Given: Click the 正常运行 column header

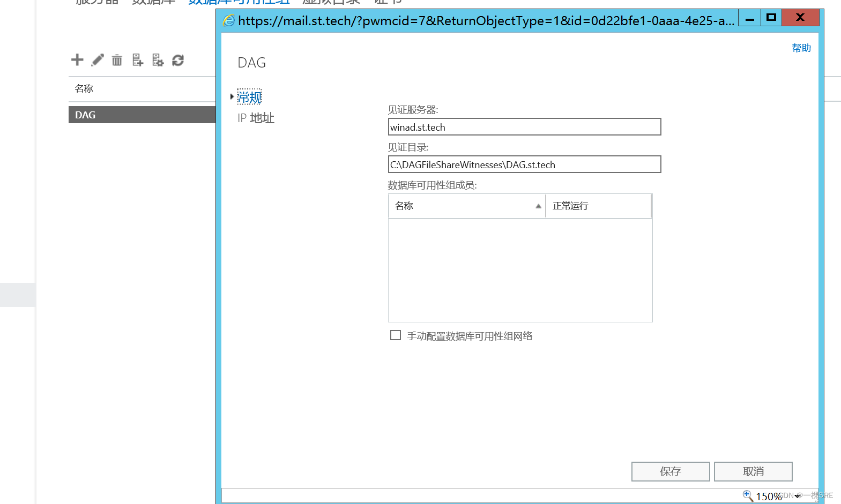Looking at the screenshot, I should [598, 206].
